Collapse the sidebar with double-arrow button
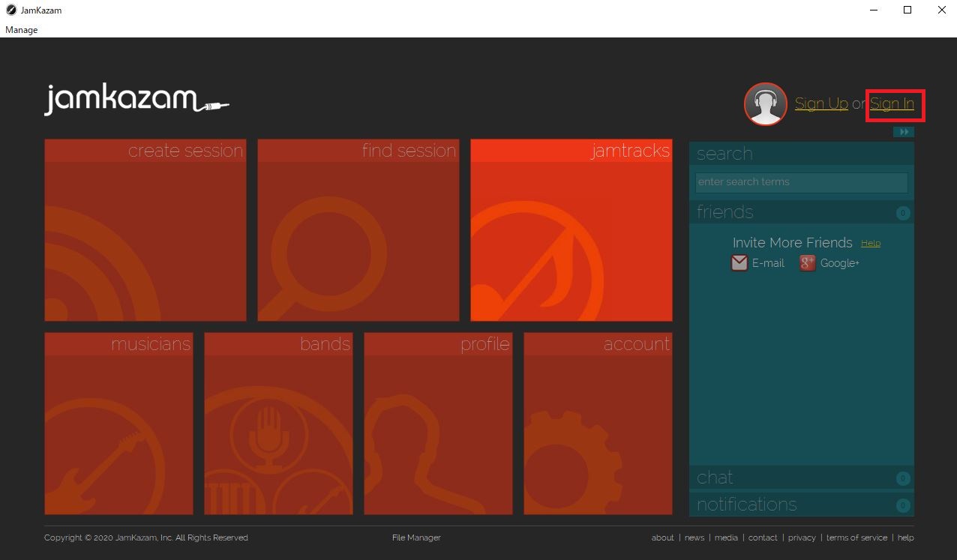The width and height of the screenshot is (957, 560). tap(903, 132)
